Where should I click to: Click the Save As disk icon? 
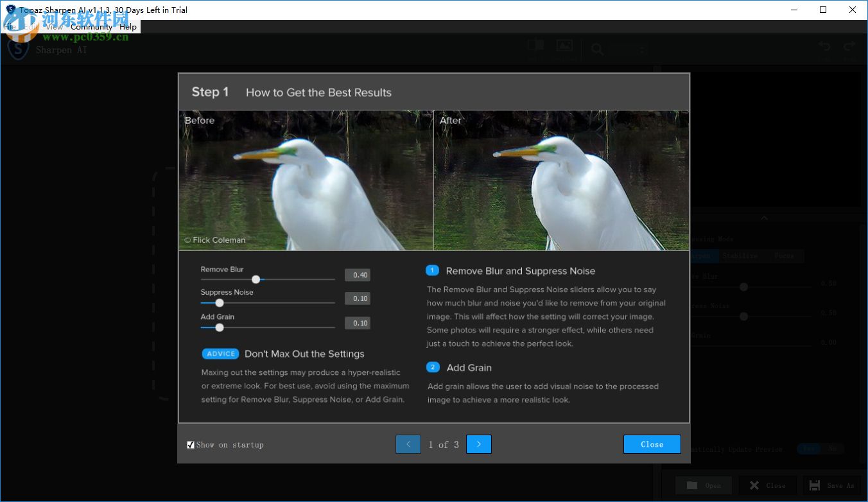pyautogui.click(x=815, y=485)
